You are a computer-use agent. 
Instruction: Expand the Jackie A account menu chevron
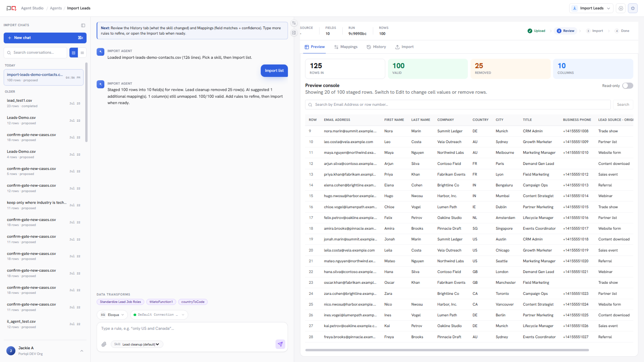pos(82,351)
